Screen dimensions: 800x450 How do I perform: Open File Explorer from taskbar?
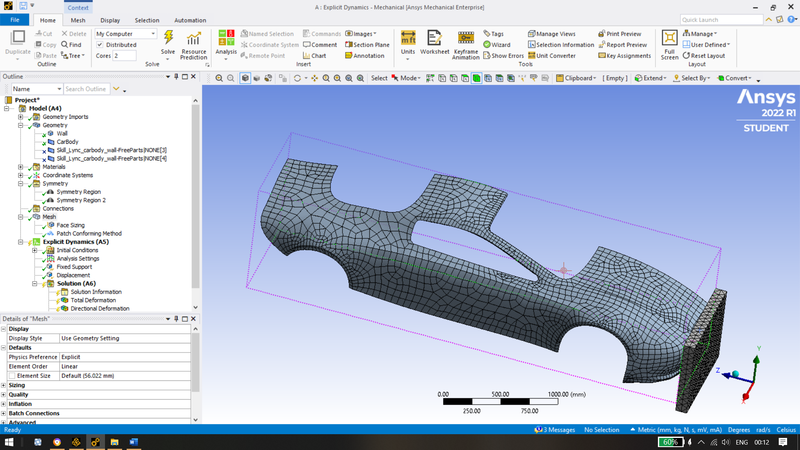(x=114, y=442)
